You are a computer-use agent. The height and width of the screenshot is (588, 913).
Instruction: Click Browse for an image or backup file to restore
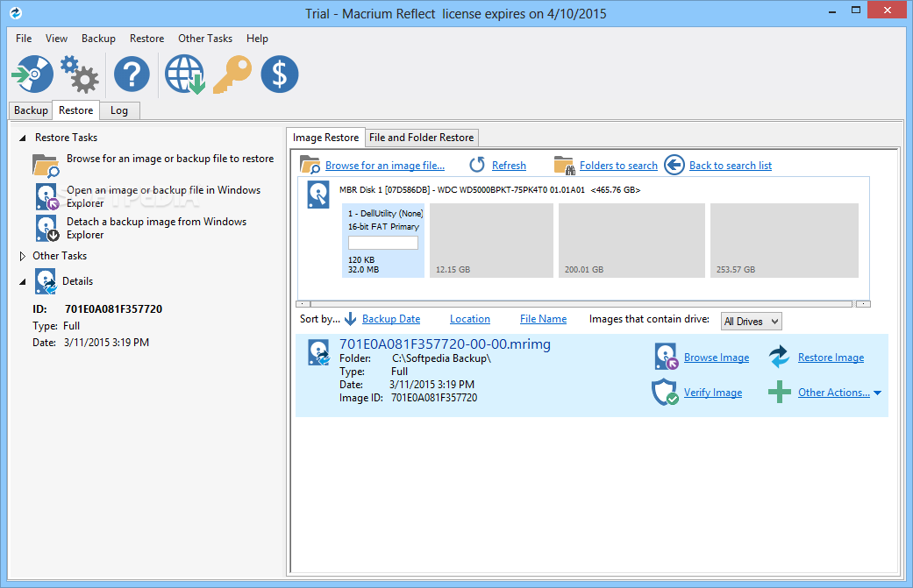tap(170, 159)
